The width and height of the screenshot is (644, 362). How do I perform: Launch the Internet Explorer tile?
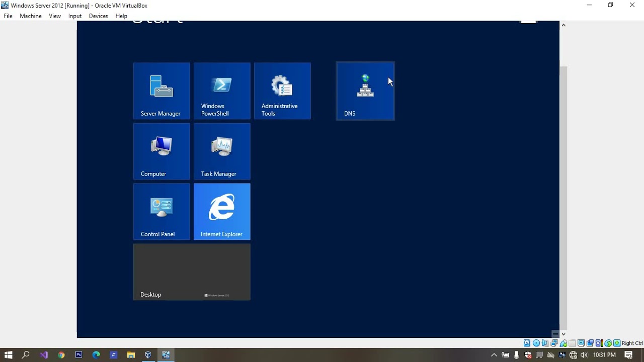point(222,212)
